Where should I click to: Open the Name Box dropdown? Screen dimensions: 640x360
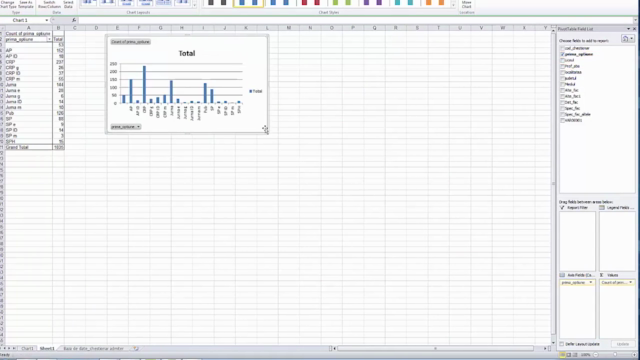coord(47,20)
